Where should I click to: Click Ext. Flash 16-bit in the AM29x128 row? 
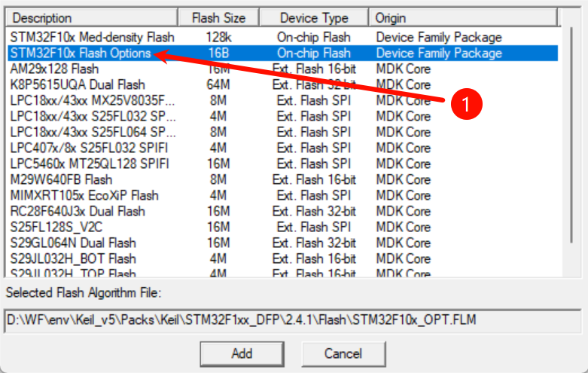pyautogui.click(x=314, y=69)
